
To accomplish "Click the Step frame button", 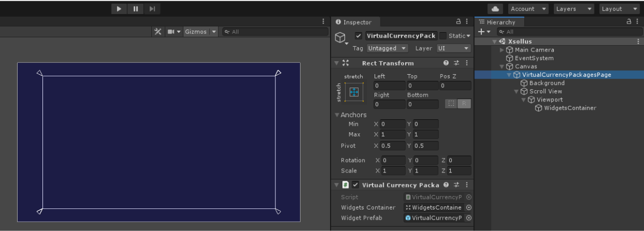I will [x=152, y=9].
